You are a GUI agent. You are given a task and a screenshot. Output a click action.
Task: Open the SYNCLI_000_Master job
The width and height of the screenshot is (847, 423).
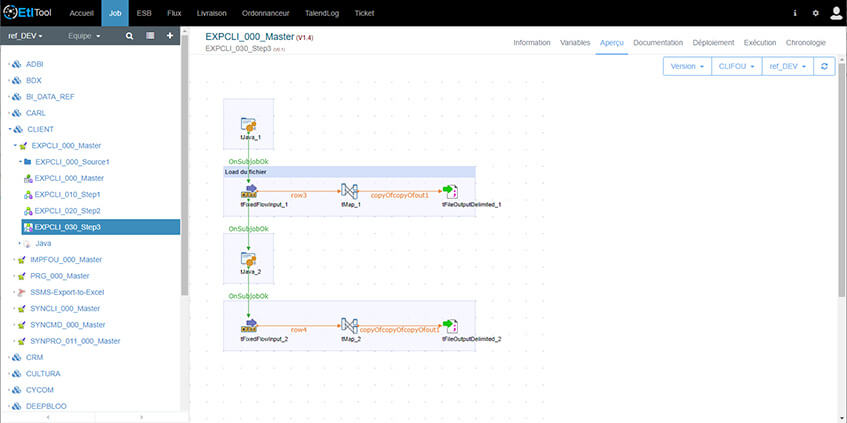point(65,308)
